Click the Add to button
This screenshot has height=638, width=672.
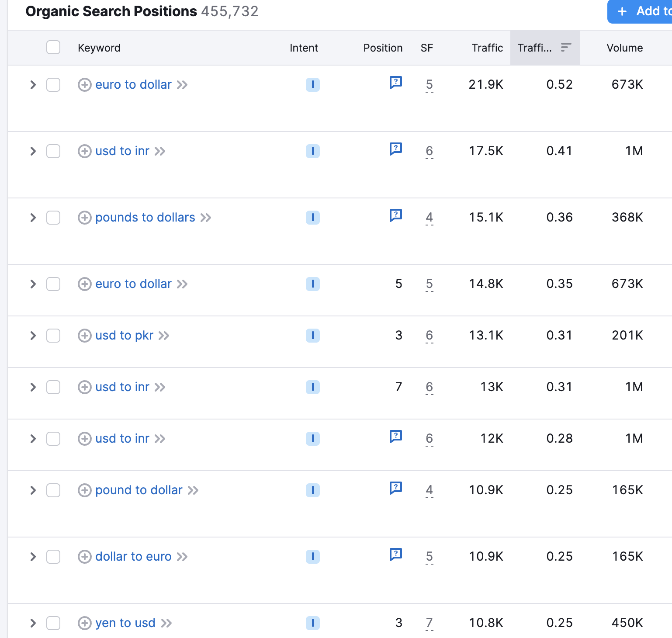[642, 11]
